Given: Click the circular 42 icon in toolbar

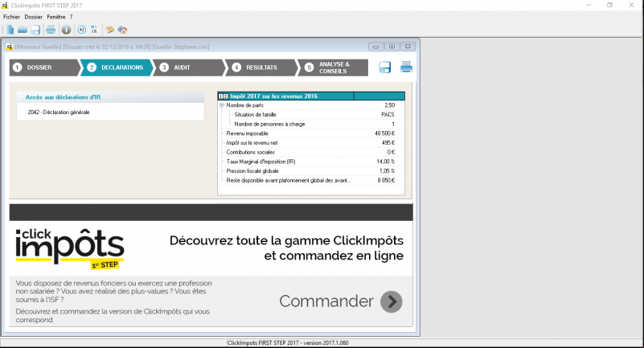Looking at the screenshot, I should (x=82, y=30).
